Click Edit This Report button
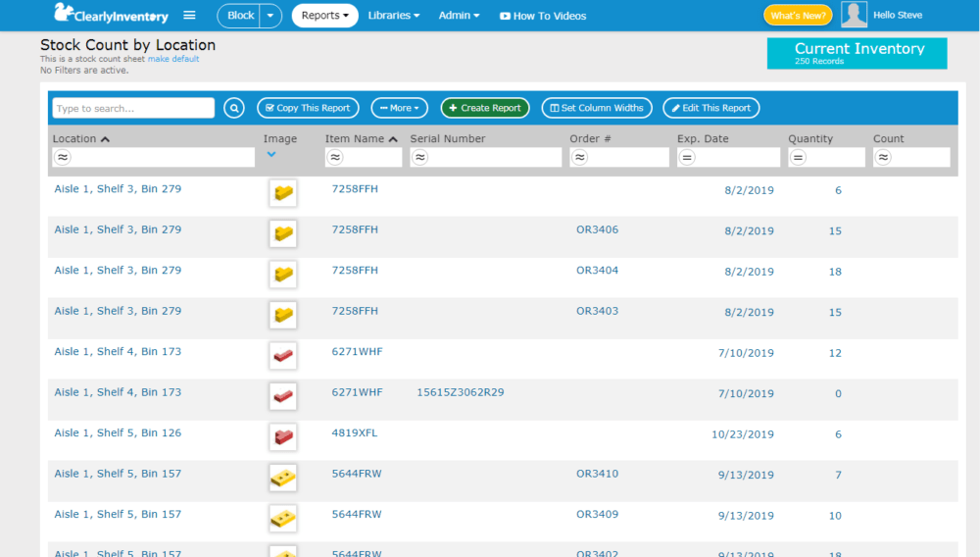 pyautogui.click(x=711, y=108)
